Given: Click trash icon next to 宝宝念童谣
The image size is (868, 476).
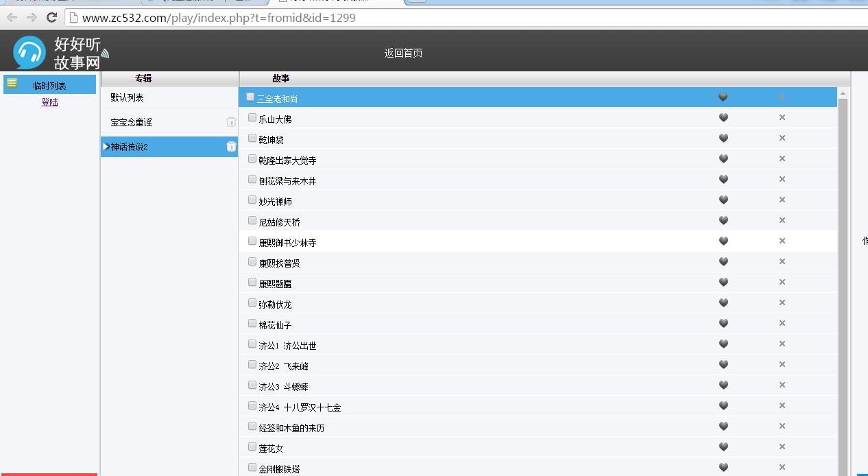Looking at the screenshot, I should point(231,122).
